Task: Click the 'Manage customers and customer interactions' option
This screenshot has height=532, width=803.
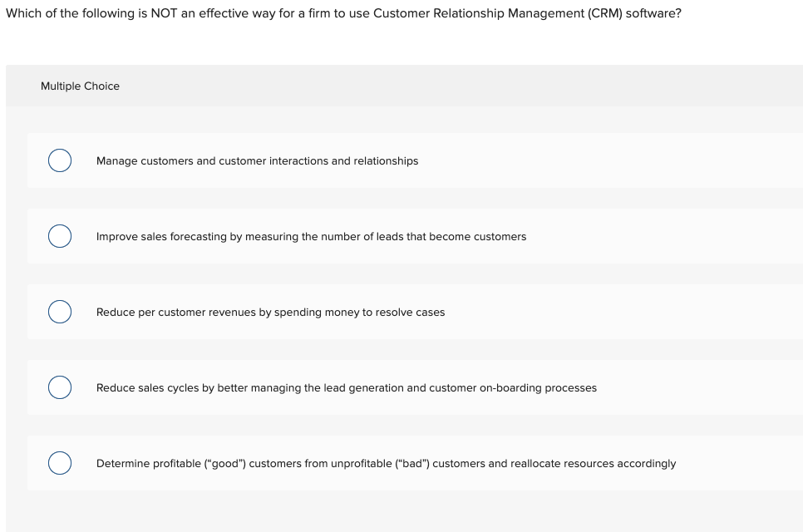Action: tap(257, 160)
